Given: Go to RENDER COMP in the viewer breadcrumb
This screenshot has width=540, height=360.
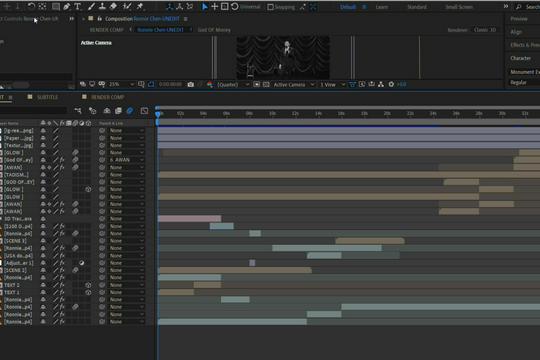Looking at the screenshot, I should pos(106,30).
